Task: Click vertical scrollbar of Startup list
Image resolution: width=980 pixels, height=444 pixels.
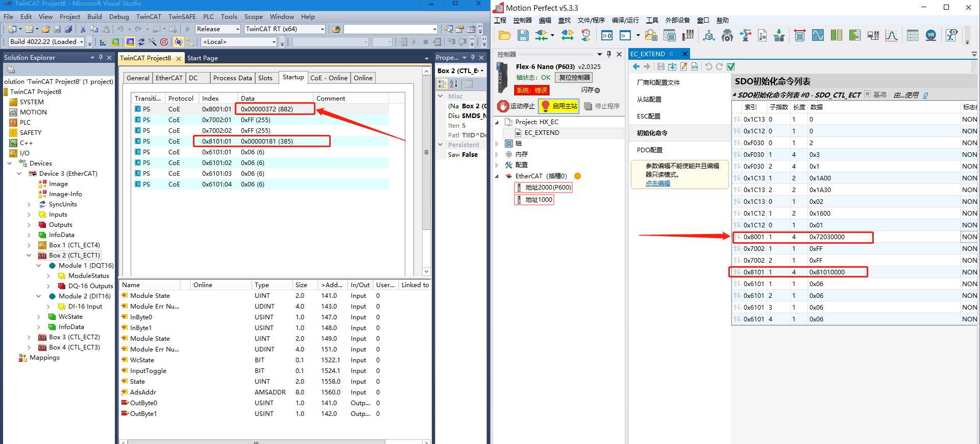Action: [426, 152]
